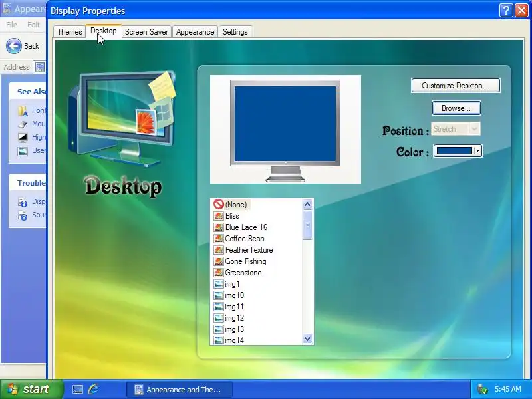Click Customize Desktop button
Image resolution: width=532 pixels, height=399 pixels.
tap(456, 86)
